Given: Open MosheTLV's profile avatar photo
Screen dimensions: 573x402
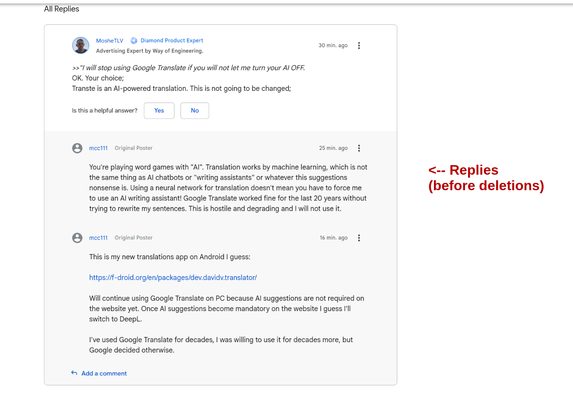Looking at the screenshot, I should [x=80, y=45].
